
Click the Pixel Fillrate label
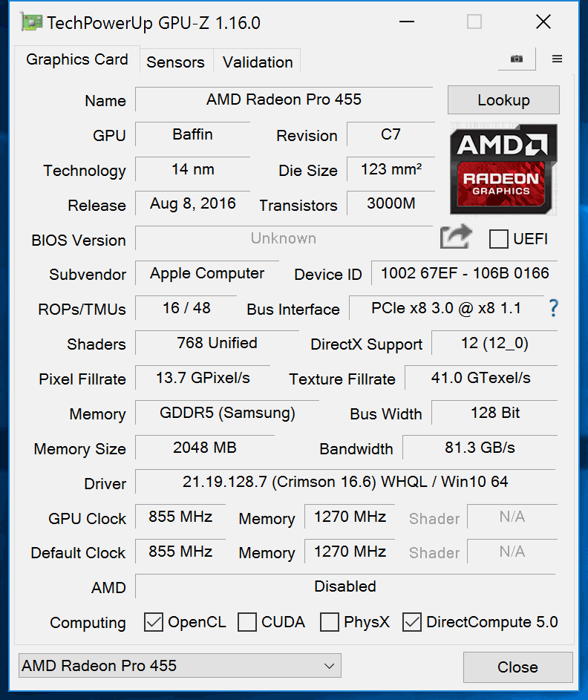(x=82, y=379)
